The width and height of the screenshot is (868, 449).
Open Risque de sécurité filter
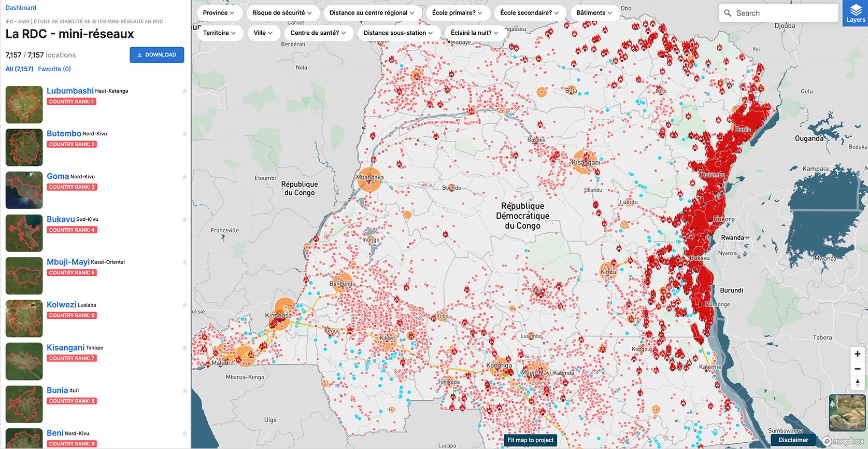282,13
